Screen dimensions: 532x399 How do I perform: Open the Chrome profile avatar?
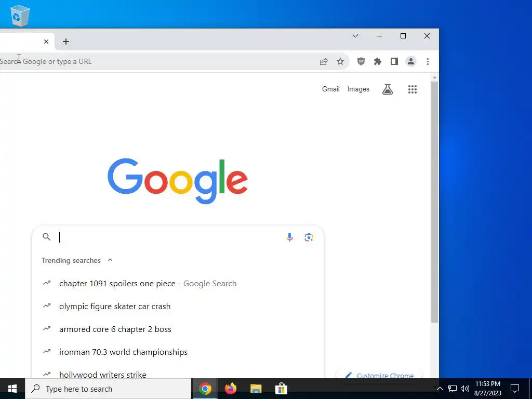coord(411,61)
